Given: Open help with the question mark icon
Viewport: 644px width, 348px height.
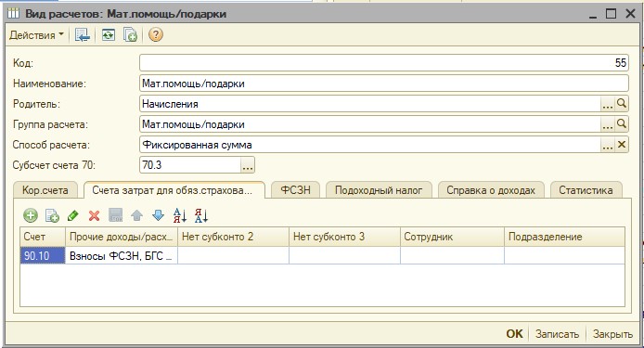Looking at the screenshot, I should click(x=156, y=35).
